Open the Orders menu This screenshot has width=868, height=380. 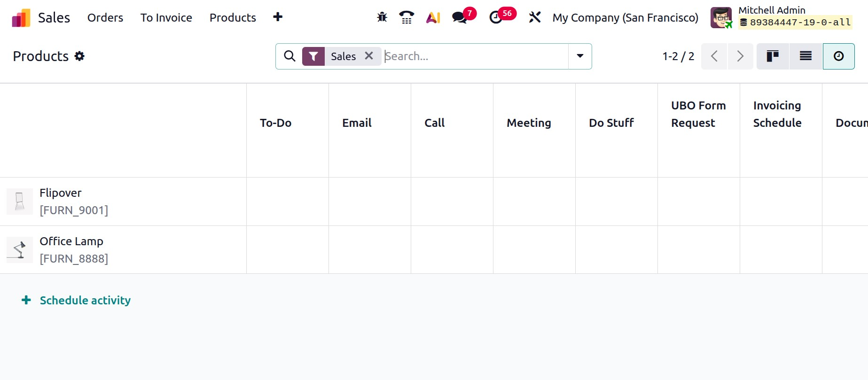pos(105,18)
